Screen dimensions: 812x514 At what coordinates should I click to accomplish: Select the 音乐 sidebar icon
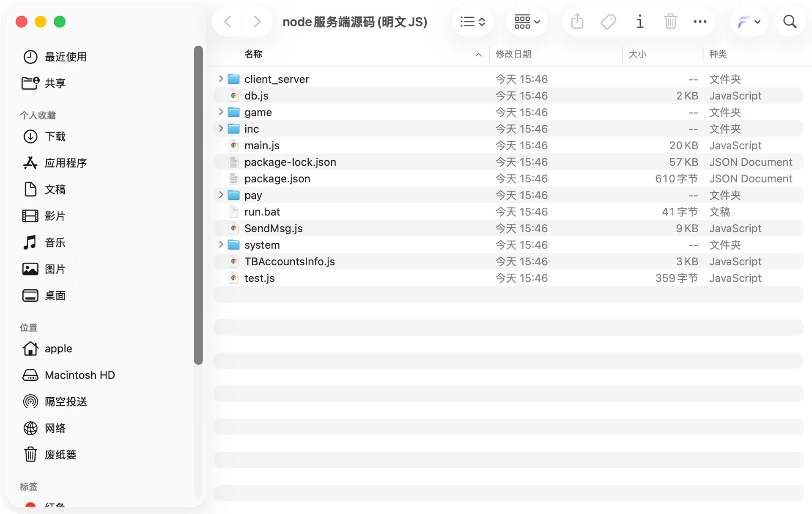pos(30,242)
